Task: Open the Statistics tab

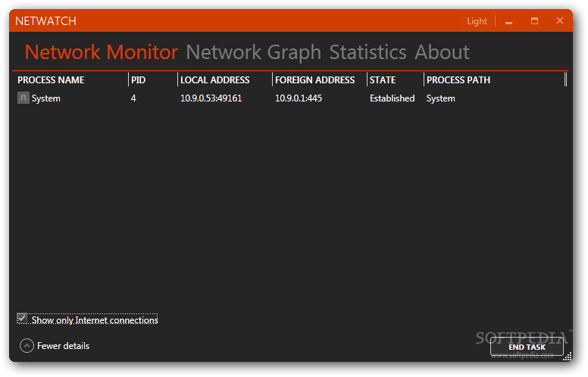Action: pos(367,52)
